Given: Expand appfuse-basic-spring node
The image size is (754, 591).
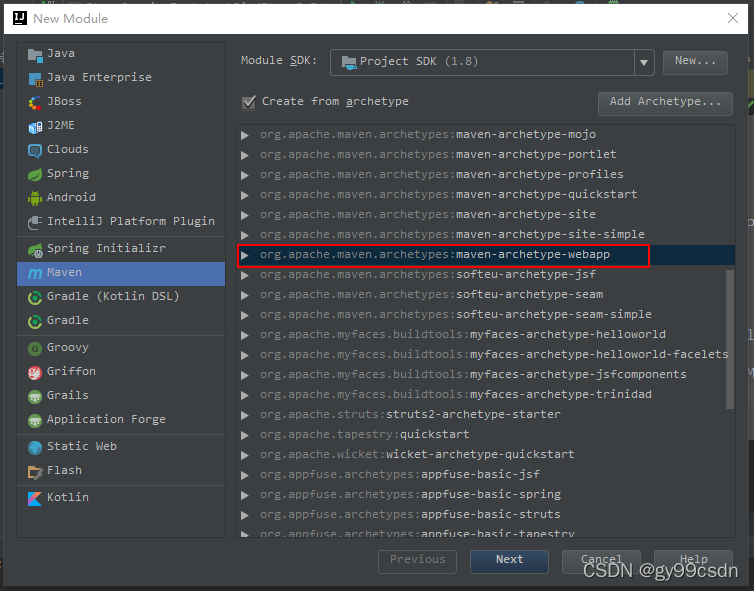Looking at the screenshot, I should (x=245, y=495).
